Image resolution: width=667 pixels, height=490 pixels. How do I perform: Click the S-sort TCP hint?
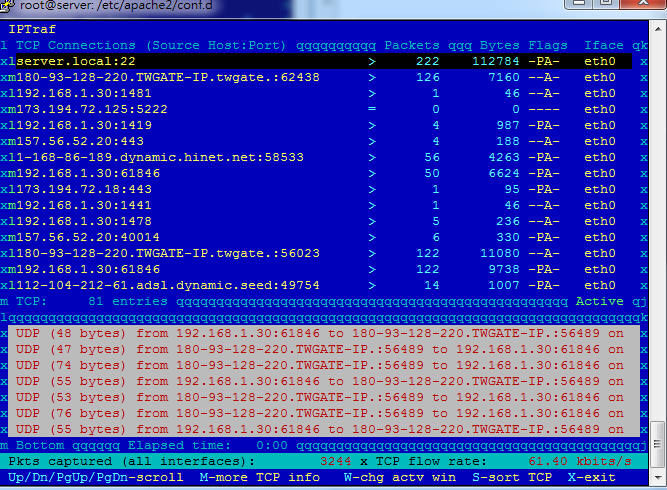tap(512, 478)
